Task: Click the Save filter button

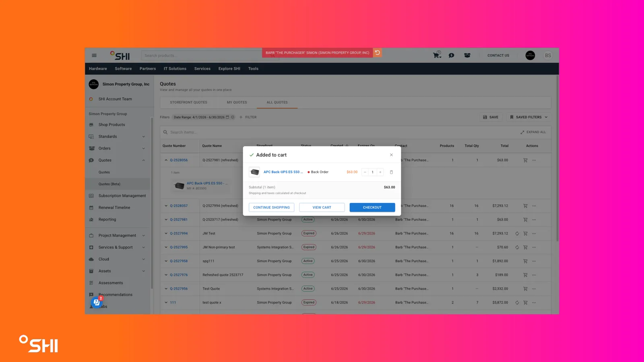Action: (x=490, y=117)
